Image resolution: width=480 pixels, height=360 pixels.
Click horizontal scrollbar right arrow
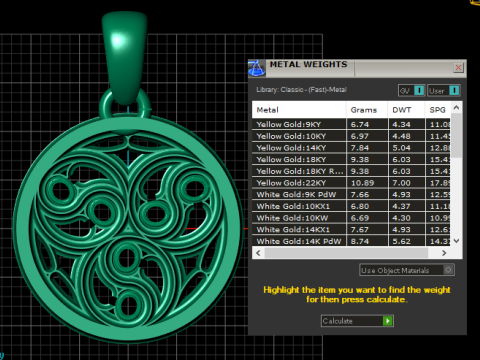click(x=444, y=253)
